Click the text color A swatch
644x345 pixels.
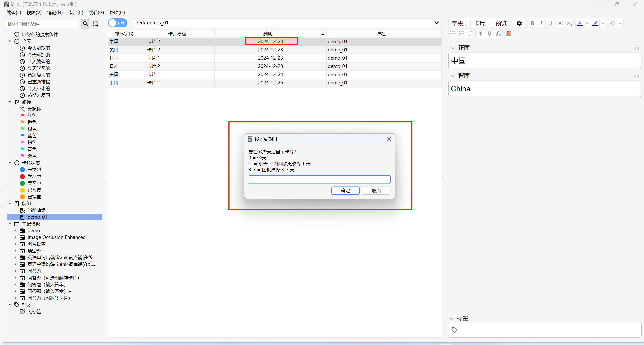pyautogui.click(x=579, y=23)
